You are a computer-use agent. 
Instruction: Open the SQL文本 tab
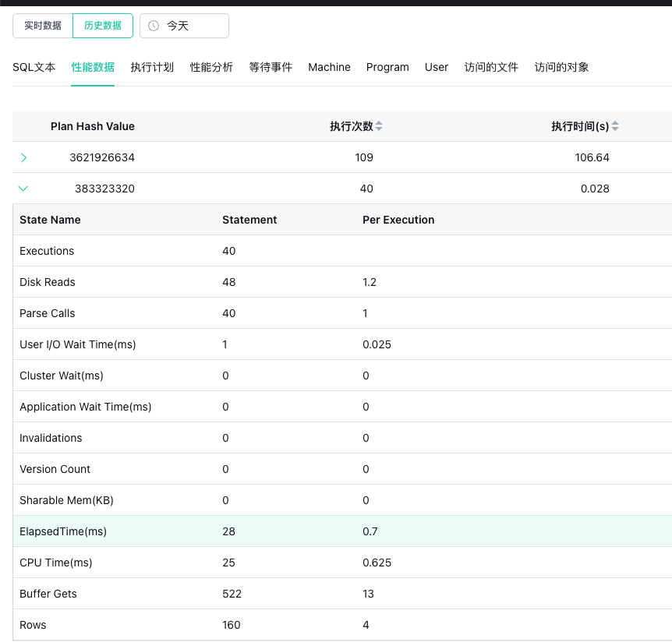click(34, 67)
